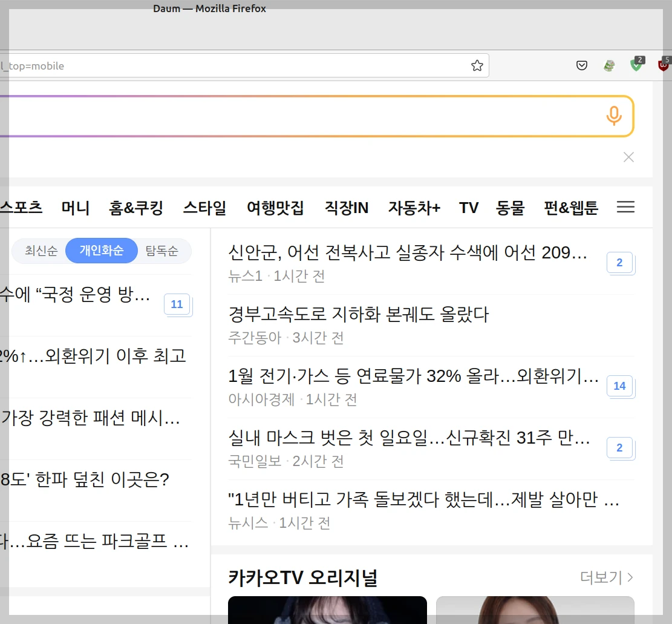
Task: Open left article 요즘 뜨는 파크골프
Action: coord(94,541)
